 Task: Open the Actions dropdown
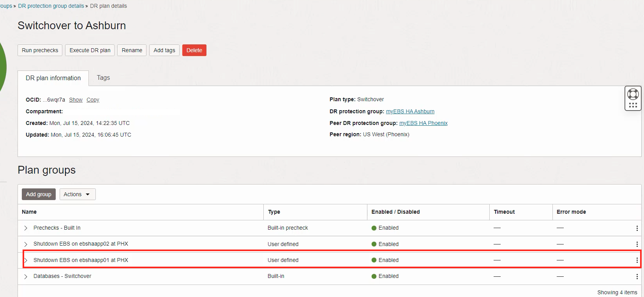(78, 194)
